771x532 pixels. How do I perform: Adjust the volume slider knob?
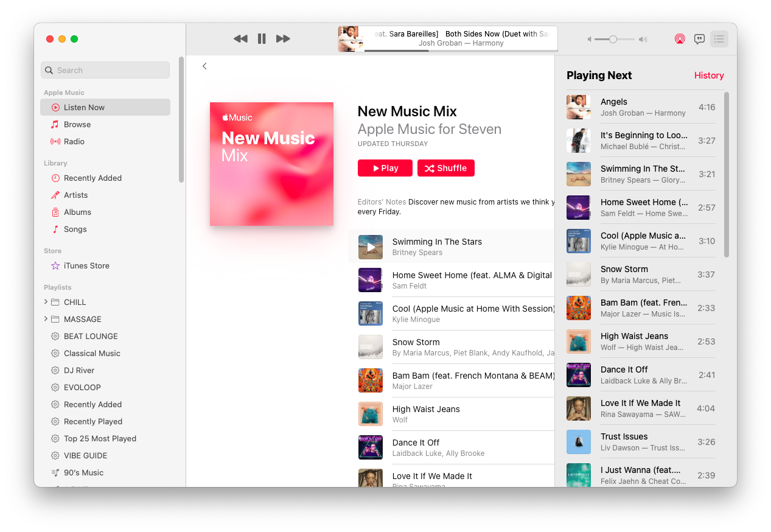tap(613, 39)
